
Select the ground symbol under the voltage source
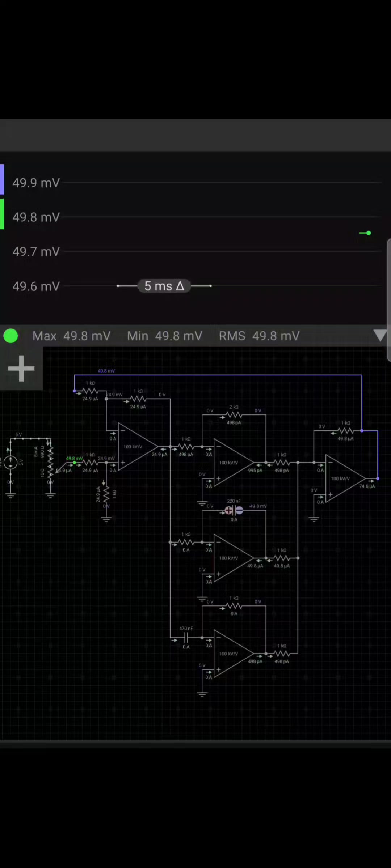(x=10, y=495)
